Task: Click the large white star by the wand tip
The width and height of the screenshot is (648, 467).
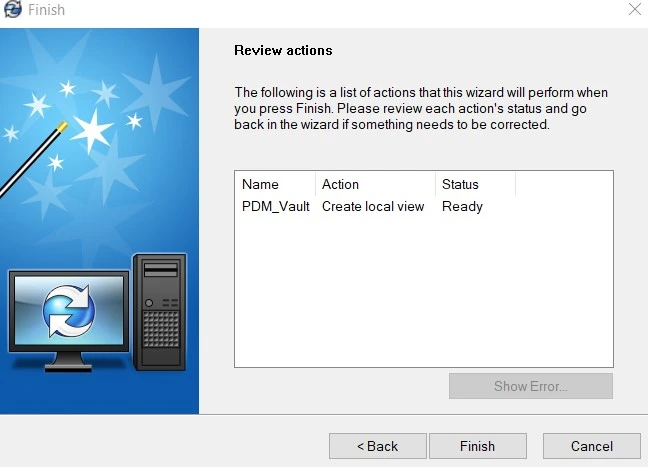Action: 93,129
